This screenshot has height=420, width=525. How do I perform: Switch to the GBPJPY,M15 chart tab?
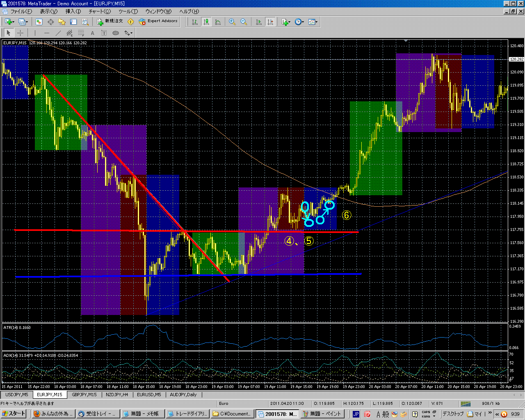[x=84, y=395]
